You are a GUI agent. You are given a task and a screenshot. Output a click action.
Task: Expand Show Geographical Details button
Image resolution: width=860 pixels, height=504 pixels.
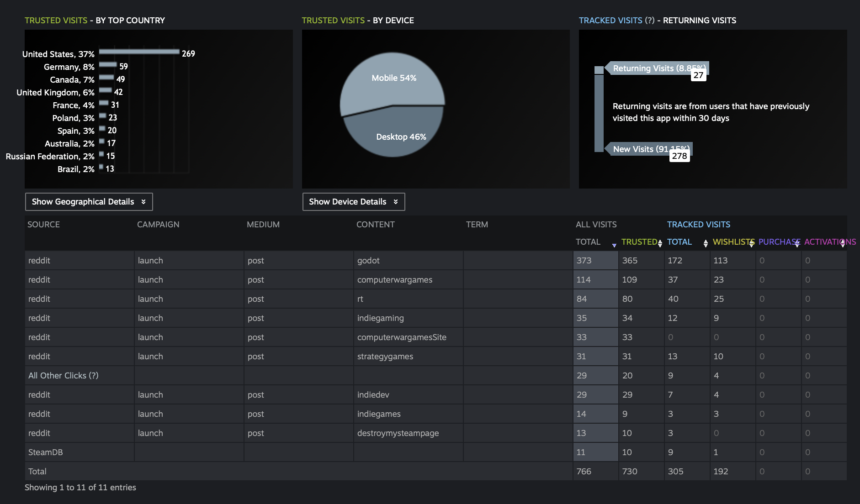[89, 202]
